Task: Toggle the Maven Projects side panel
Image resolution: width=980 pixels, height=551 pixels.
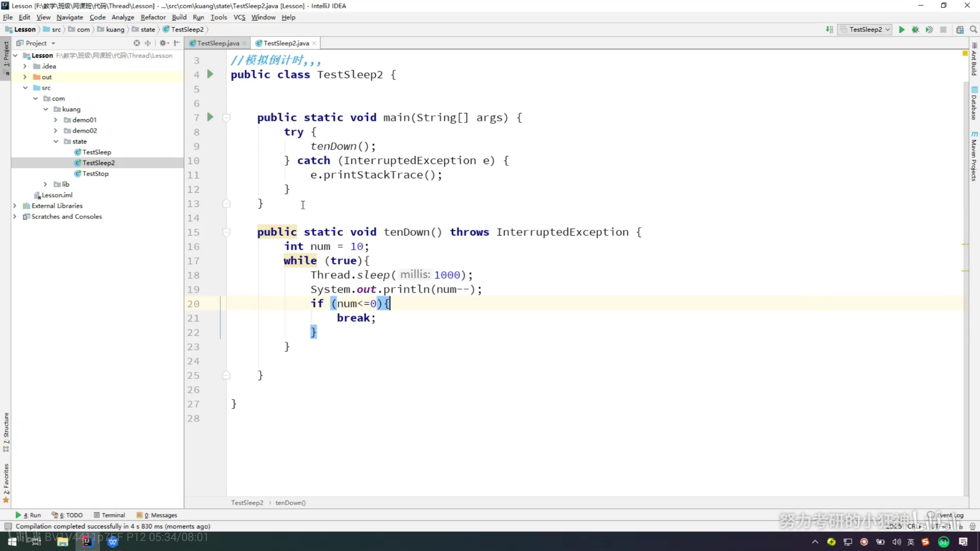Action: [974, 156]
